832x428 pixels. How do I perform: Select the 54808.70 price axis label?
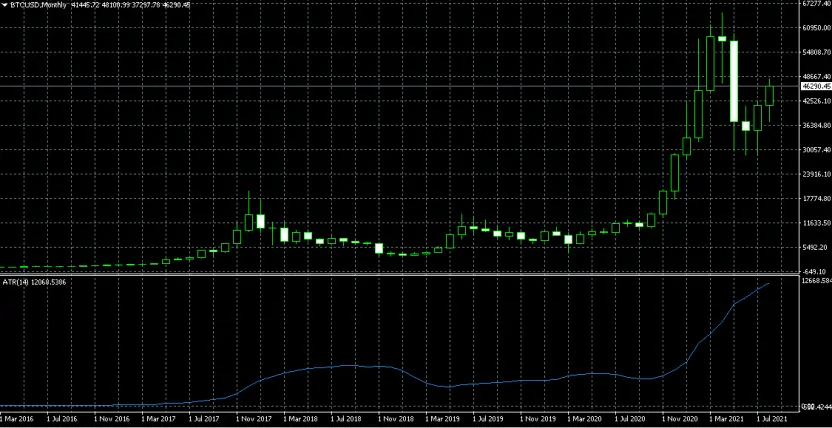point(817,52)
